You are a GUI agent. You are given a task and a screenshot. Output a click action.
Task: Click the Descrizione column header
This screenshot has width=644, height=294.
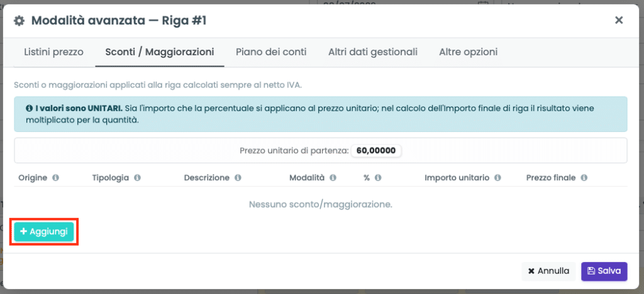pos(206,178)
